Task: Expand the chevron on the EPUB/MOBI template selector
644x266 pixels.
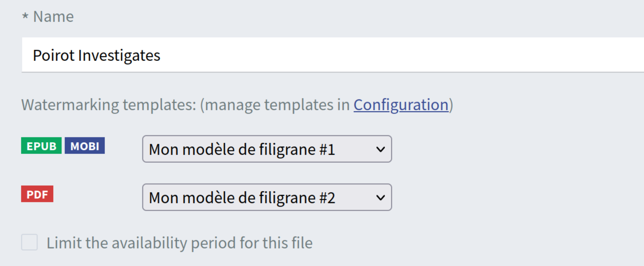Action: click(x=380, y=149)
